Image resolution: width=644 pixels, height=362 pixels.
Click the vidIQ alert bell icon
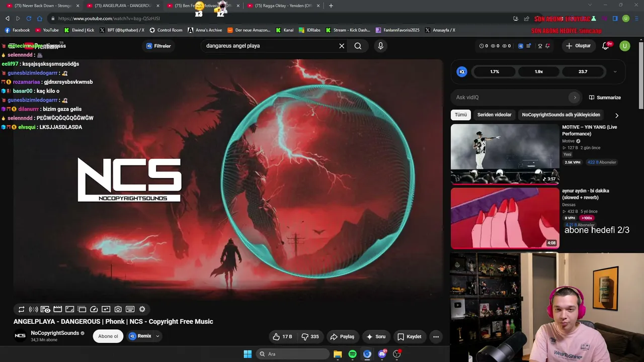pos(547,46)
